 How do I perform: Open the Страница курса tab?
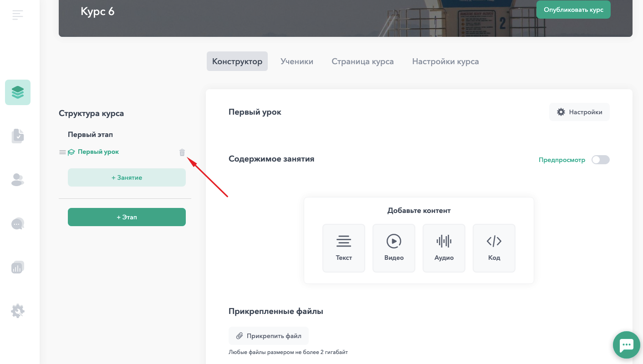coord(362,61)
